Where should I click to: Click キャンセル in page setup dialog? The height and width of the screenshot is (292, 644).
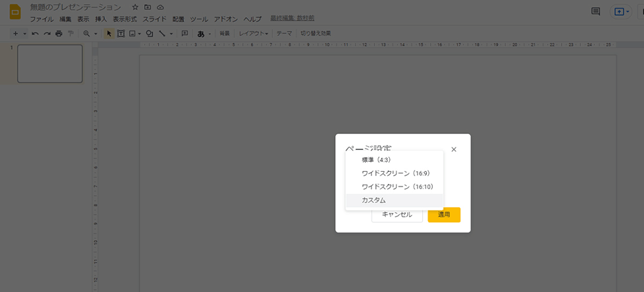(397, 214)
